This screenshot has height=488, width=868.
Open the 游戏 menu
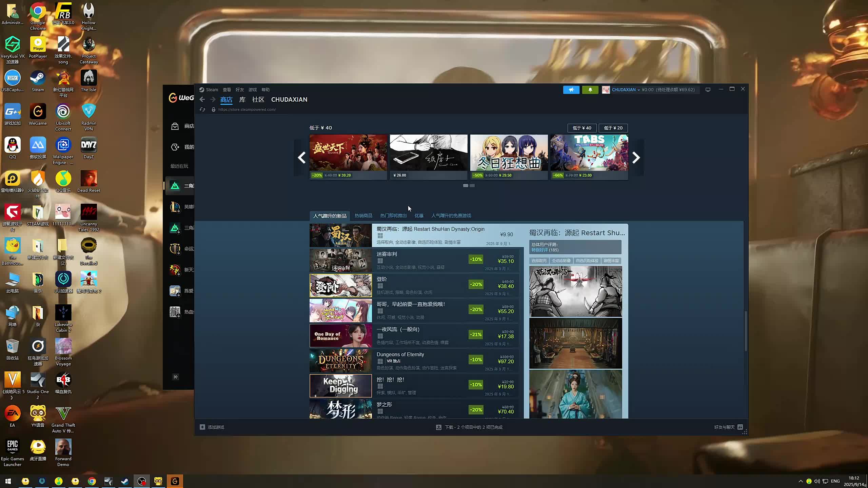[x=253, y=90]
